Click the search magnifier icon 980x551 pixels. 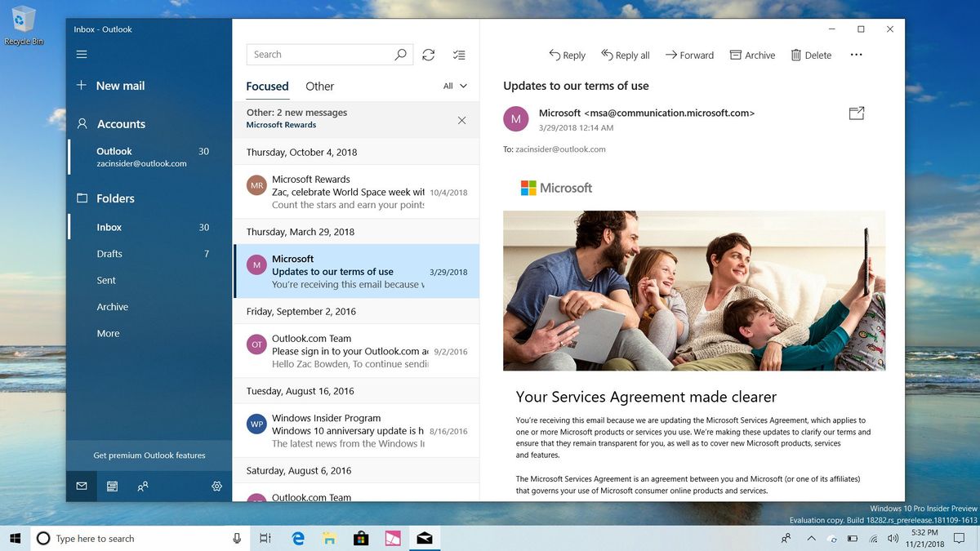(400, 55)
